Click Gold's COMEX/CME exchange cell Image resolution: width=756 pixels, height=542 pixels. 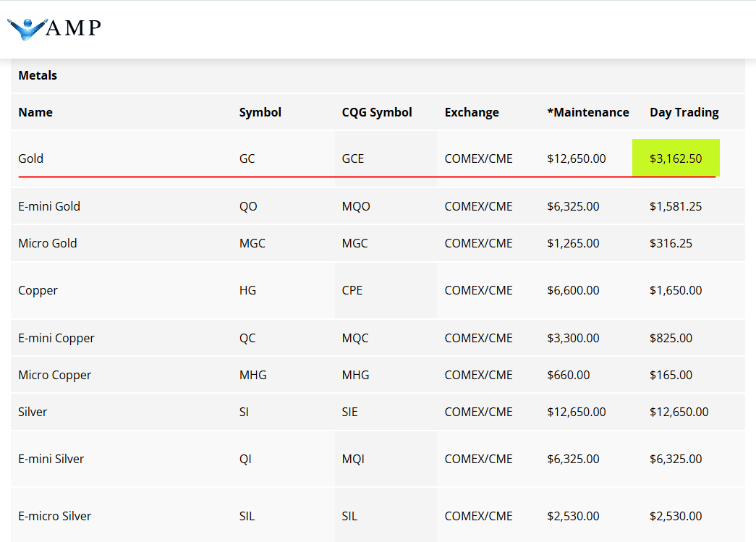click(478, 158)
